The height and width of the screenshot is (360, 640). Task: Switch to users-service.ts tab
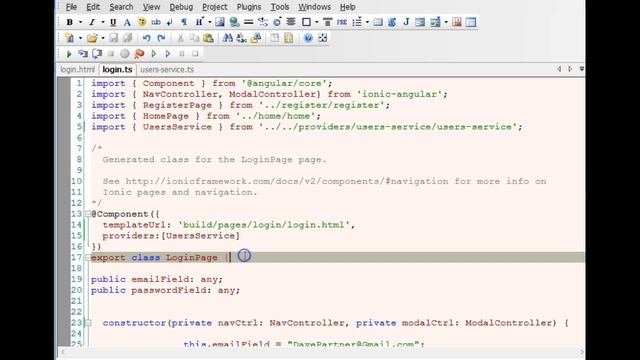pos(167,69)
